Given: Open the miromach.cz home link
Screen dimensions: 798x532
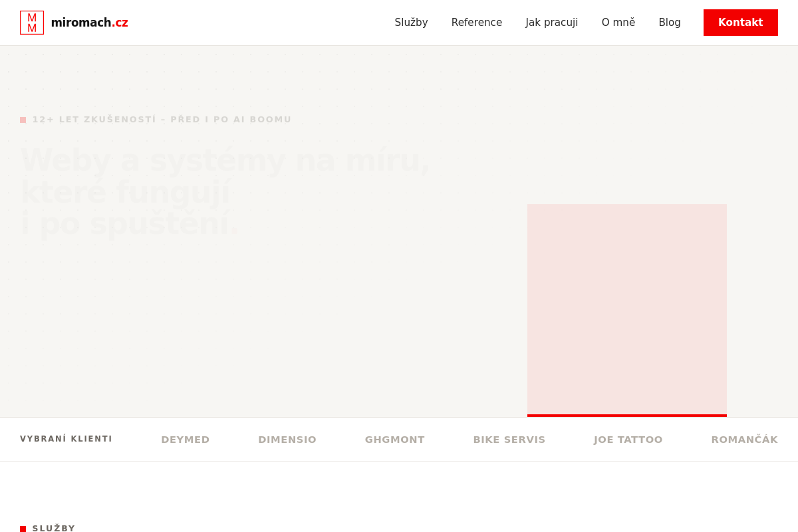Looking at the screenshot, I should (89, 23).
